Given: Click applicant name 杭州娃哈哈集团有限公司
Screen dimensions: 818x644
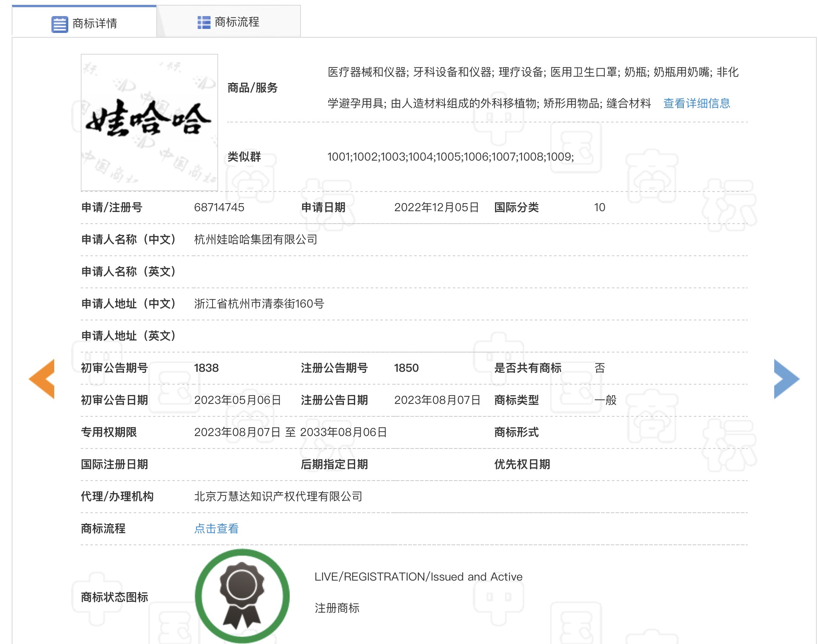Looking at the screenshot, I should pyautogui.click(x=256, y=239).
